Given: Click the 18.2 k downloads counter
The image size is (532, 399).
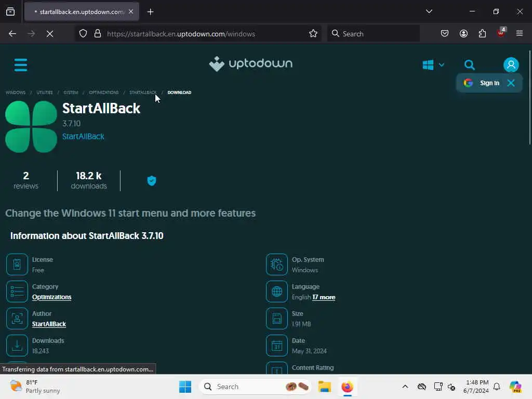Looking at the screenshot, I should [x=89, y=180].
